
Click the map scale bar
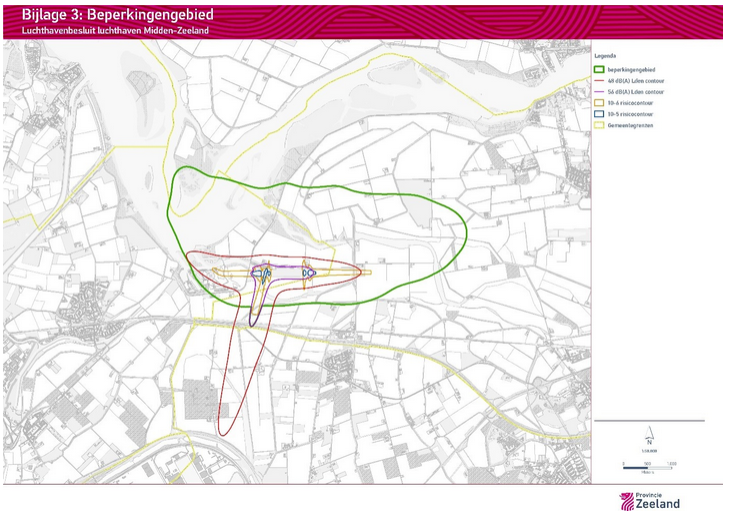coord(648,468)
